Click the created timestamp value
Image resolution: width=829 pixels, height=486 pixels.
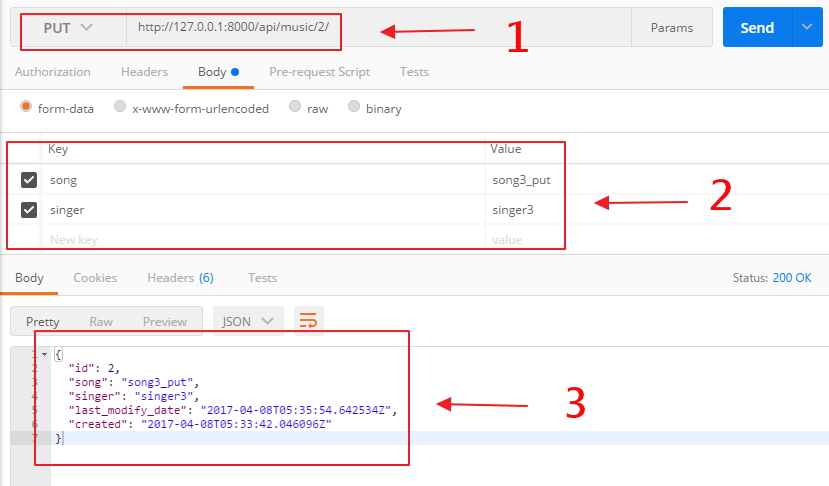[236, 424]
